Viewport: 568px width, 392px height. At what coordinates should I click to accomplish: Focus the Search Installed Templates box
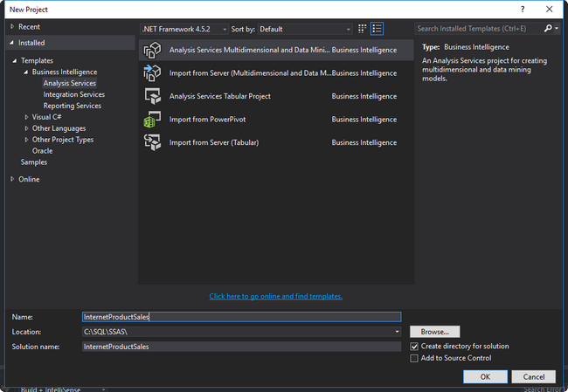(x=478, y=29)
